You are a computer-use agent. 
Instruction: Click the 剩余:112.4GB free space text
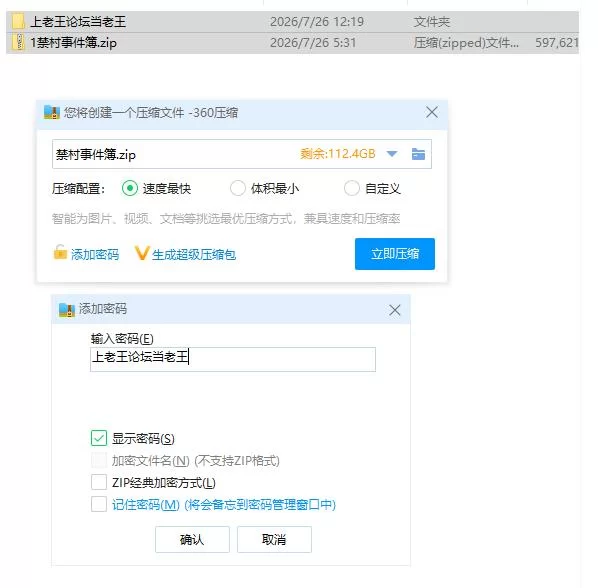(338, 154)
